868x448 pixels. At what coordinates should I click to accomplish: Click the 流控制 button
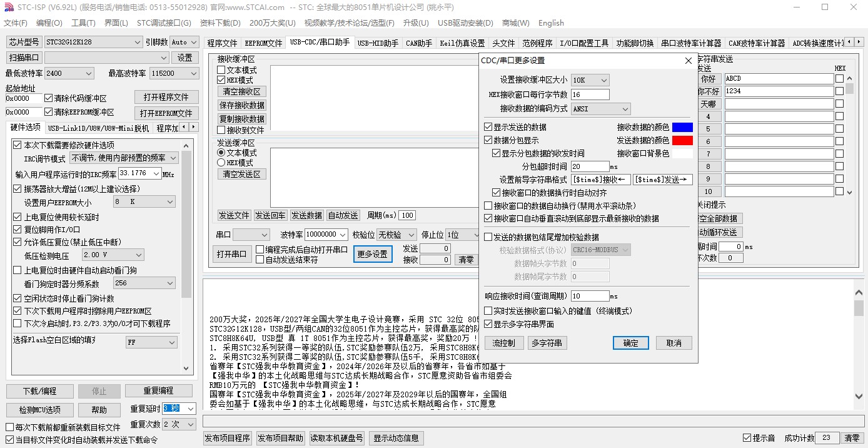point(504,343)
